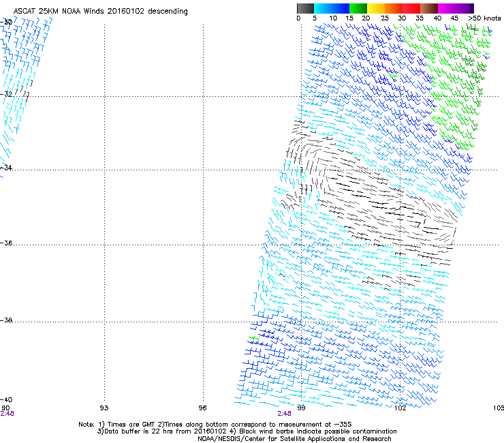Click the legend tick label 40

pyautogui.click(x=437, y=18)
